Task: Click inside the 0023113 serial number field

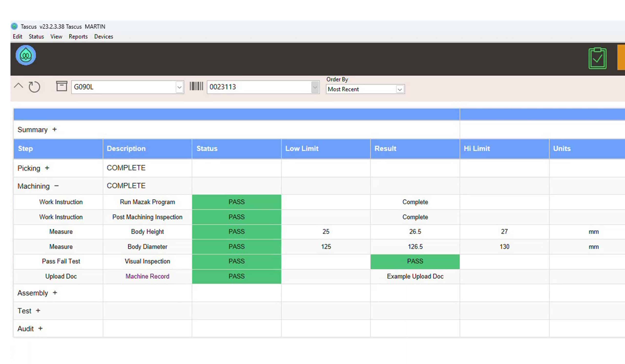Action: [259, 87]
